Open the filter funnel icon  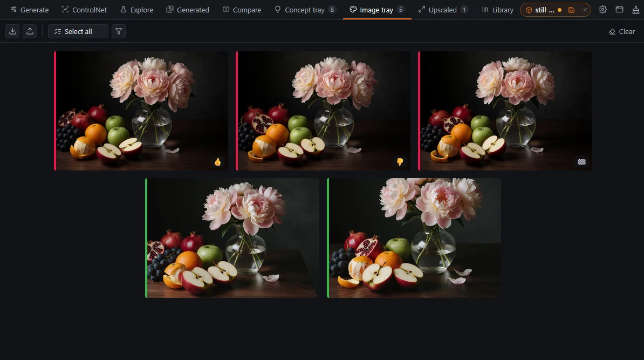(119, 31)
